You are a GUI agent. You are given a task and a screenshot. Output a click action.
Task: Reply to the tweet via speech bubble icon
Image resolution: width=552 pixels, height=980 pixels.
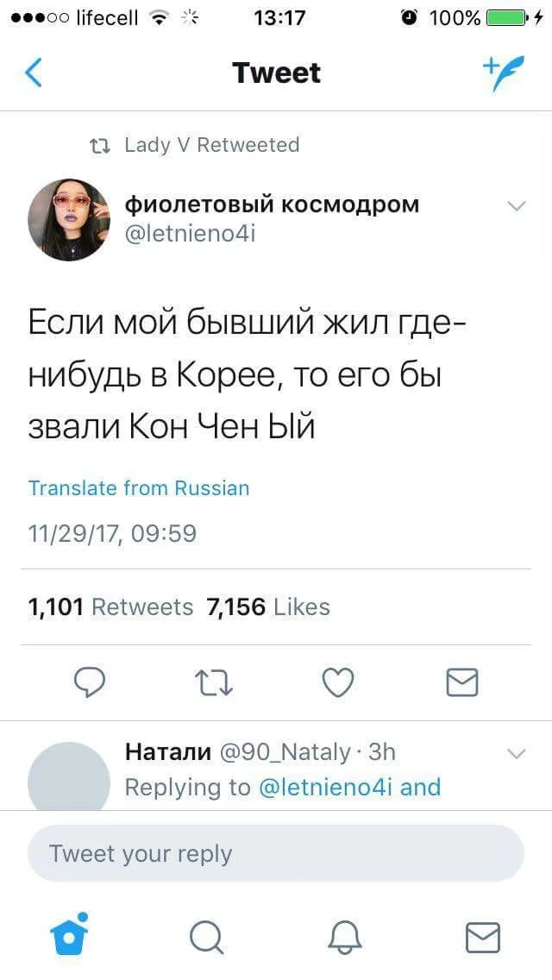coord(89,682)
